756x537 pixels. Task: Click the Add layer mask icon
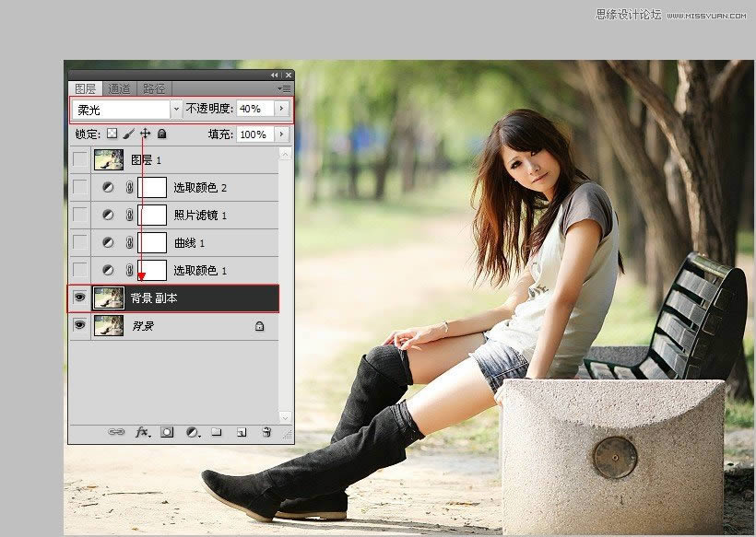pyautogui.click(x=168, y=431)
